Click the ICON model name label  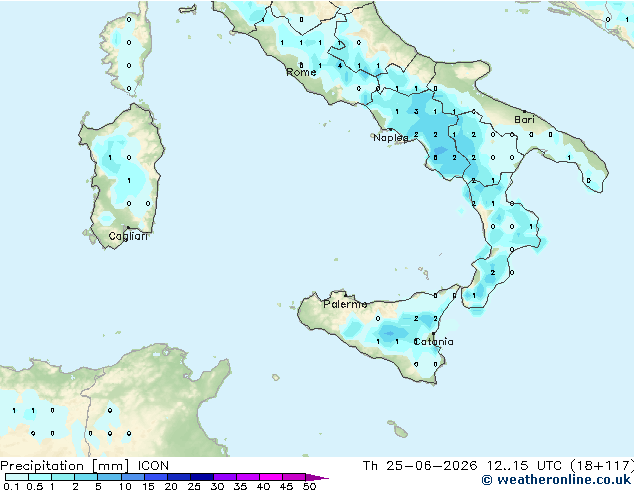point(153,466)
